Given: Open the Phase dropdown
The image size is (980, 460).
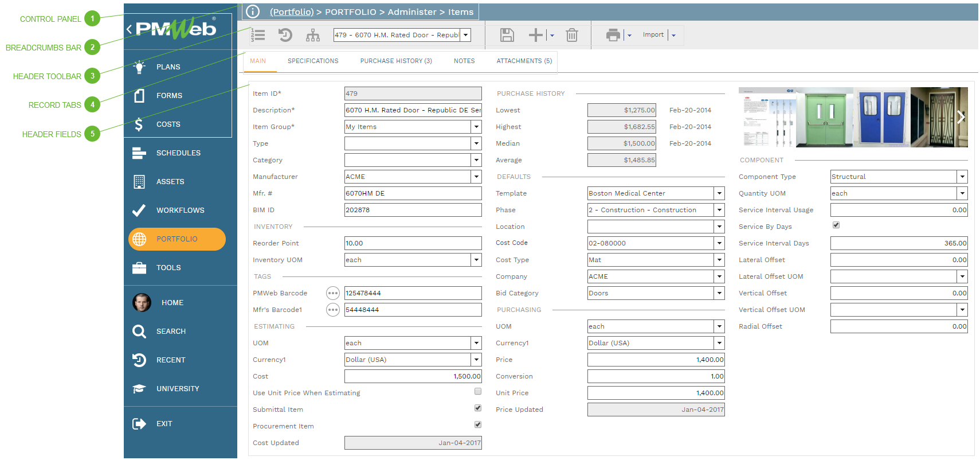Looking at the screenshot, I should 719,210.
